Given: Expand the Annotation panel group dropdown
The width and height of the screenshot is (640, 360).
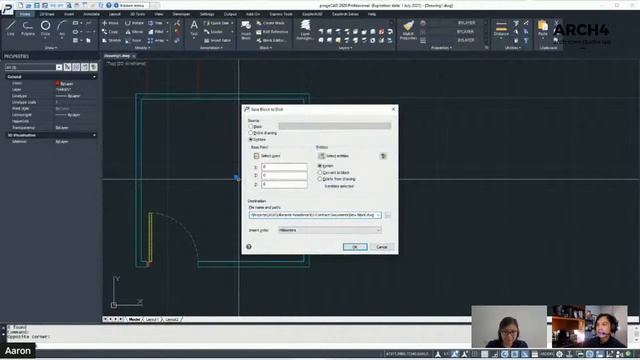Looking at the screenshot, I should pyautogui.click(x=211, y=48).
